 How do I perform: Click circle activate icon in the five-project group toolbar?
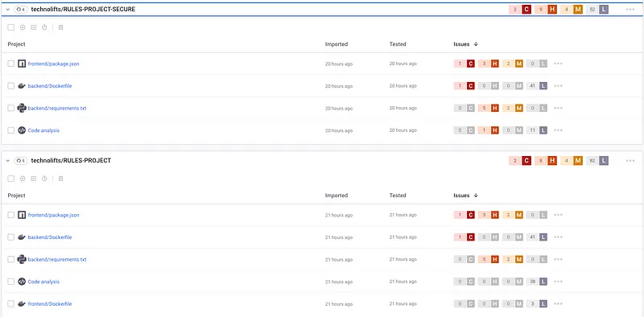pyautogui.click(x=23, y=179)
